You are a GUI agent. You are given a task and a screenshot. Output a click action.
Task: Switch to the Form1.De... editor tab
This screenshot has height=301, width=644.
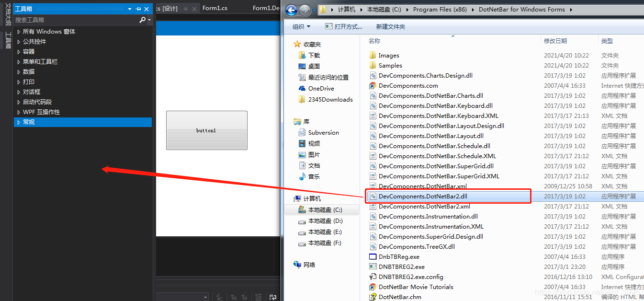pos(266,8)
